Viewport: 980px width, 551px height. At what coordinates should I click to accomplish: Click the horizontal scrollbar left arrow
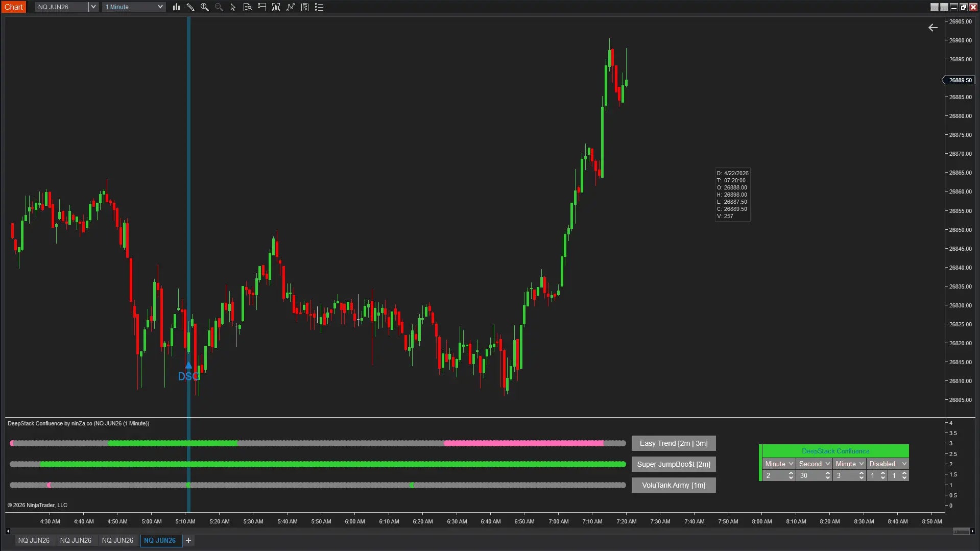click(x=8, y=531)
